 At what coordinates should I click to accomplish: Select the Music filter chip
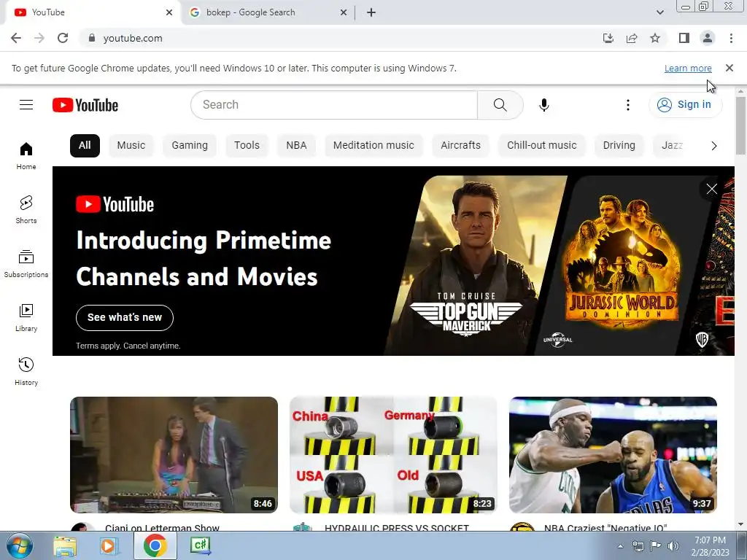click(131, 146)
